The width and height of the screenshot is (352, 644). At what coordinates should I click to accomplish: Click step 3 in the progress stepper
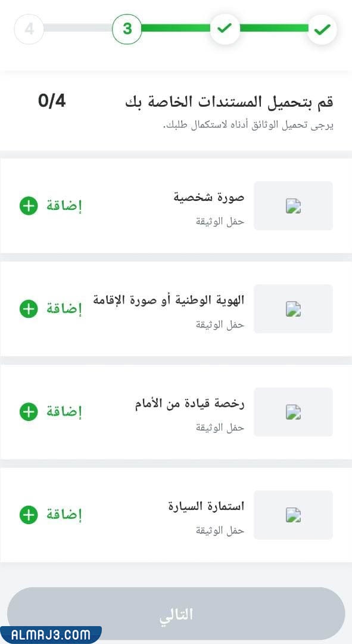127,27
